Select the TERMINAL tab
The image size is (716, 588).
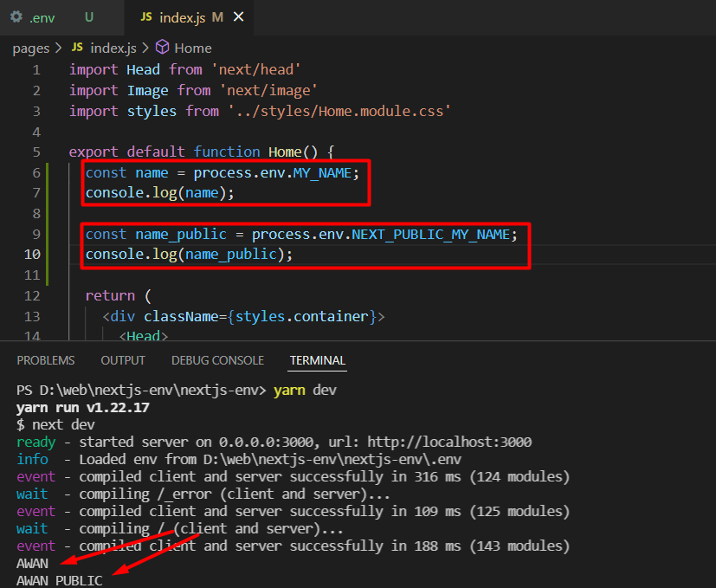[x=317, y=360]
